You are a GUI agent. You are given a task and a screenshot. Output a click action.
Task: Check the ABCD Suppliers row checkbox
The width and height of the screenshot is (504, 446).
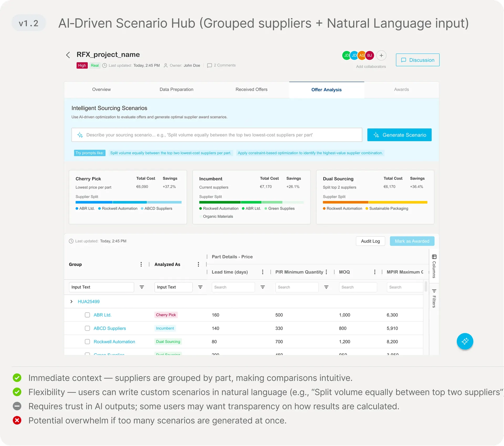point(87,328)
